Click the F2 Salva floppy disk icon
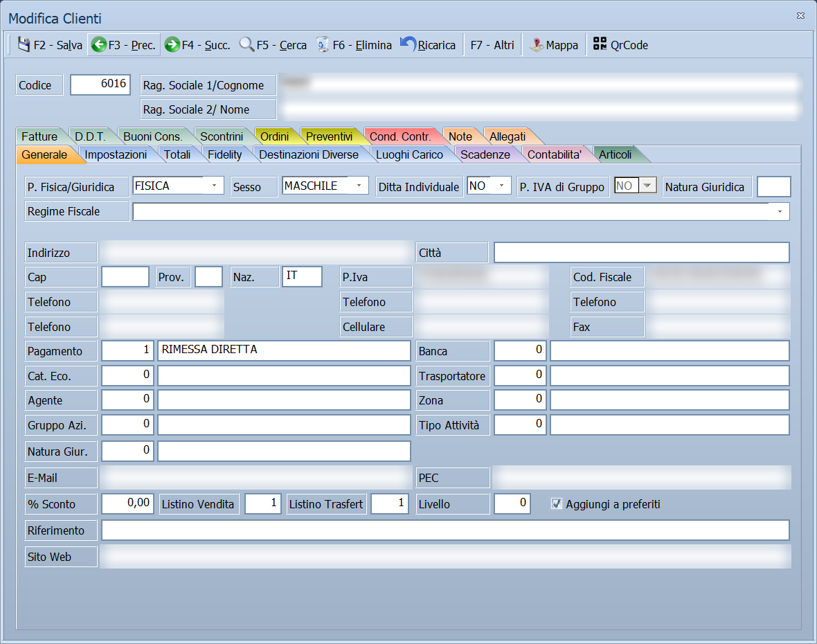This screenshot has height=644, width=817. pos(24,45)
